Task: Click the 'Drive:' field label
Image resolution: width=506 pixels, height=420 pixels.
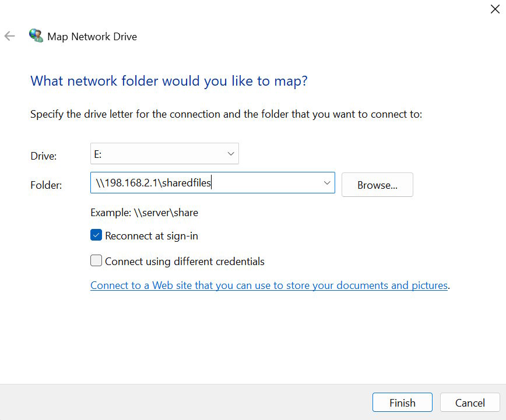Action: point(44,156)
